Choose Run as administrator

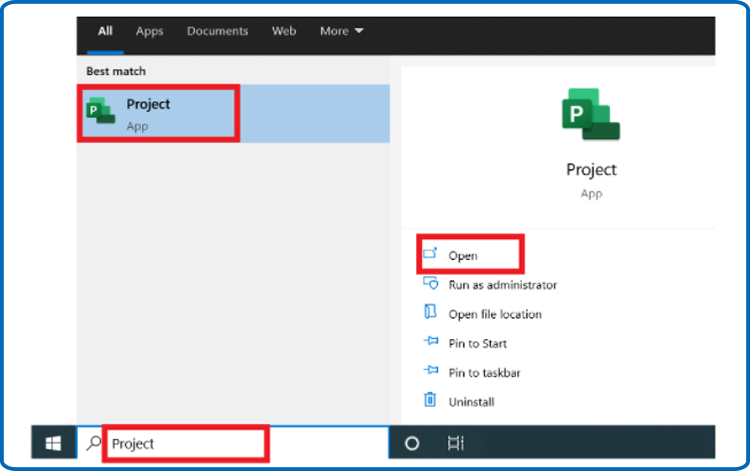pos(502,285)
